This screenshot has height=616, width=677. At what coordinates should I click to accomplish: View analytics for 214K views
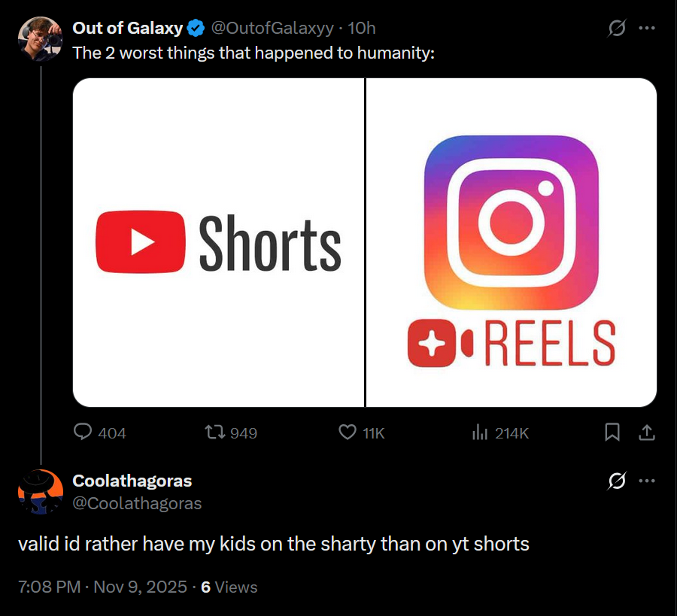pos(480,432)
